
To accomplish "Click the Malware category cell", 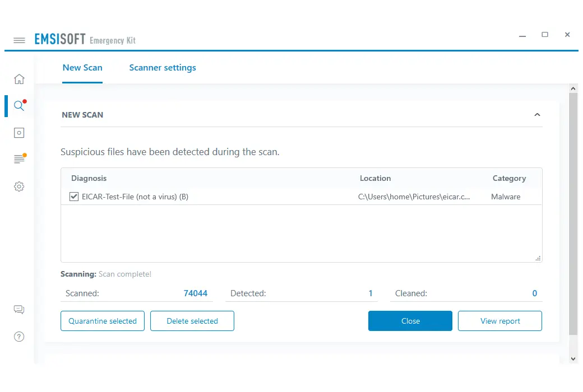I will 506,197.
